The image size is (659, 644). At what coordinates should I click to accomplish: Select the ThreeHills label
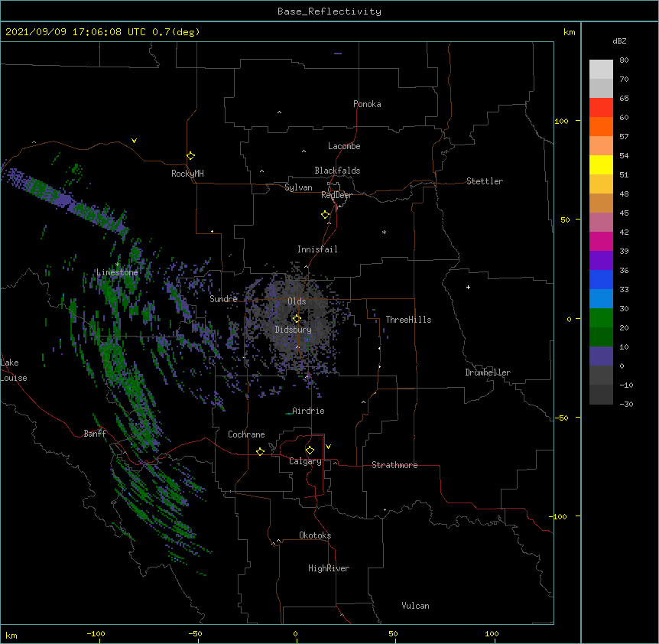[408, 320]
